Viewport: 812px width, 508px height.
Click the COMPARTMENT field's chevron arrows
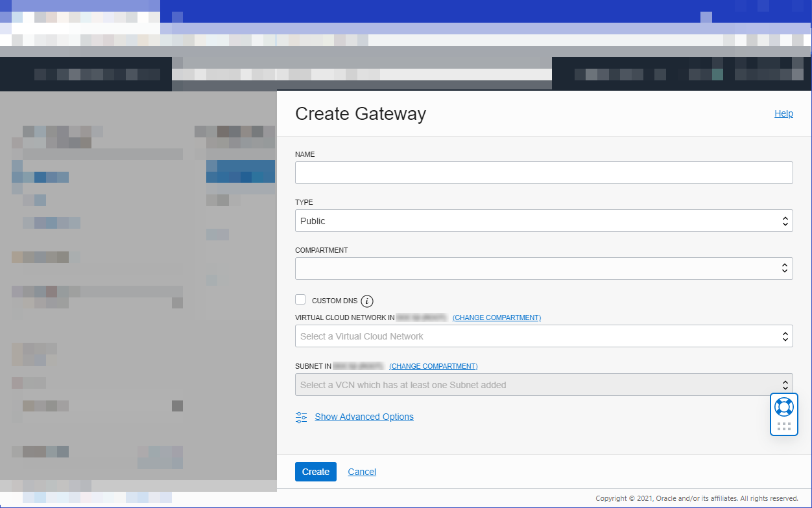tap(785, 268)
